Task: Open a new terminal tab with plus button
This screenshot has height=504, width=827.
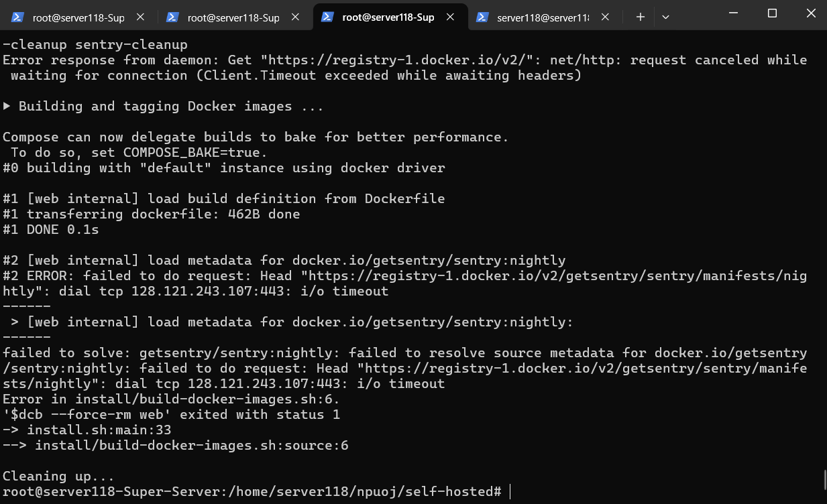Action: coord(640,17)
